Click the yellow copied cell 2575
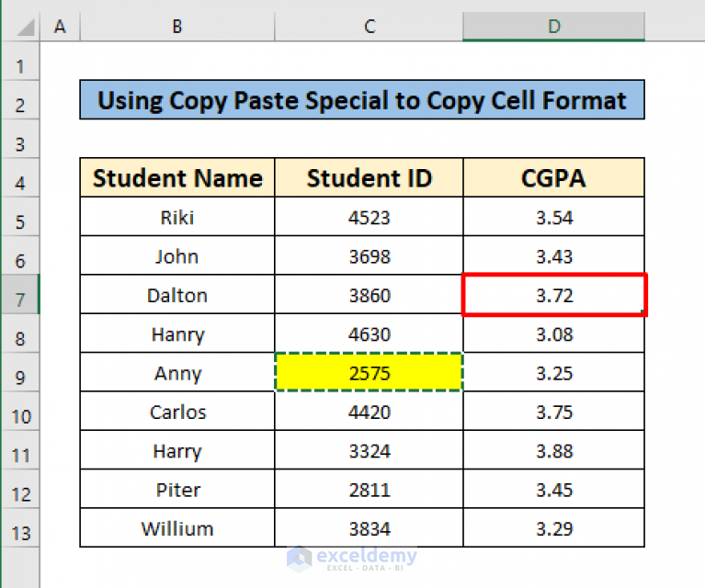Image resolution: width=705 pixels, height=588 pixels. coord(369,372)
